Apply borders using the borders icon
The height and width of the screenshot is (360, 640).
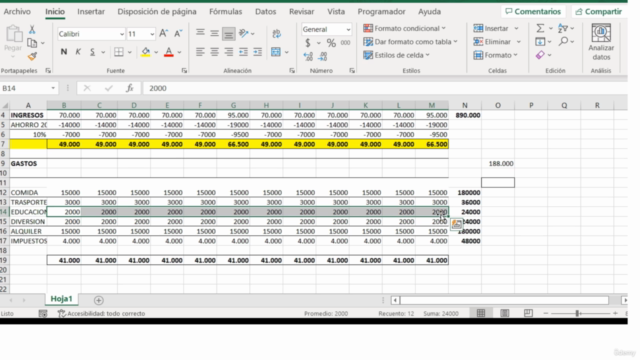coord(119,52)
